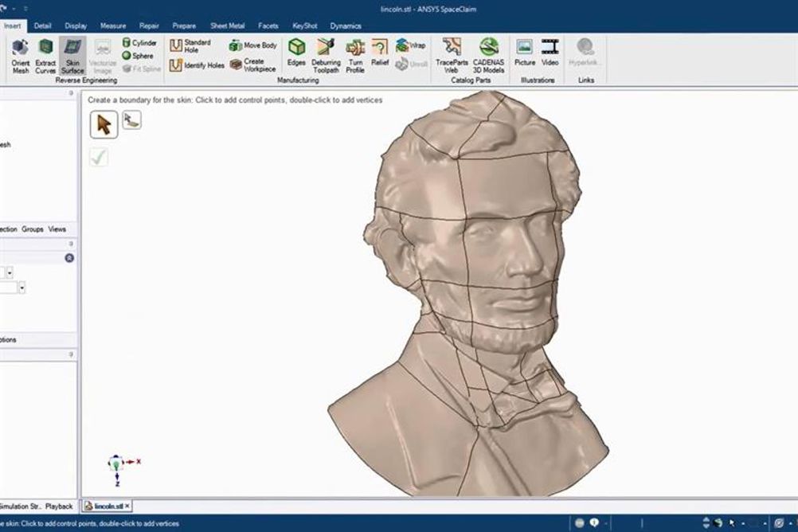Collapse the options section using round chevron button
798x532 pixels.
(x=69, y=258)
